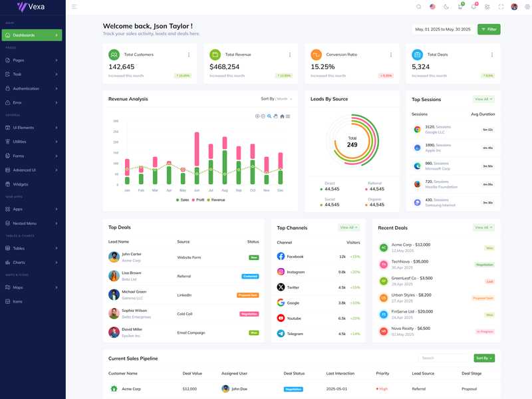
Task: Open the chart download menu icon
Action: pyautogui.click(x=288, y=116)
